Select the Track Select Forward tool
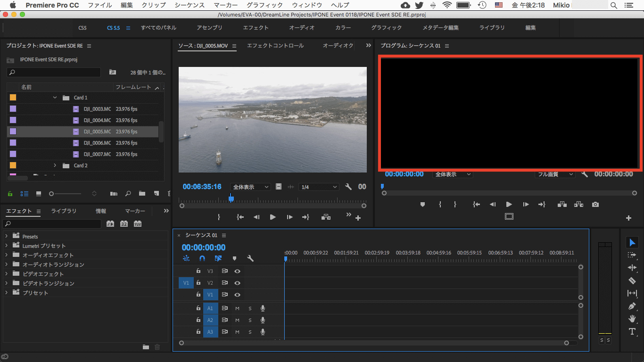 632,255
